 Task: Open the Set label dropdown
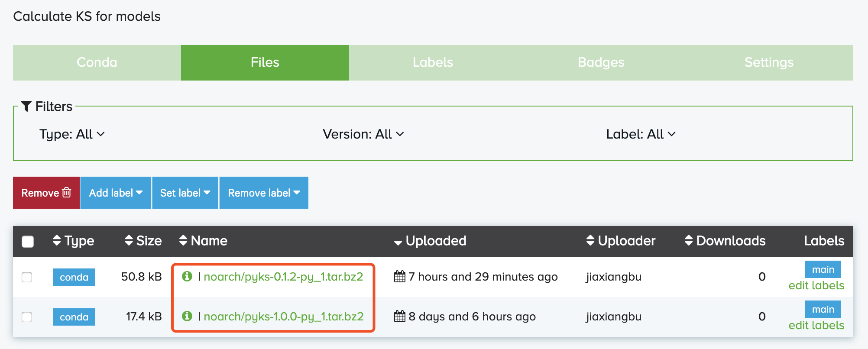pyautogui.click(x=185, y=193)
